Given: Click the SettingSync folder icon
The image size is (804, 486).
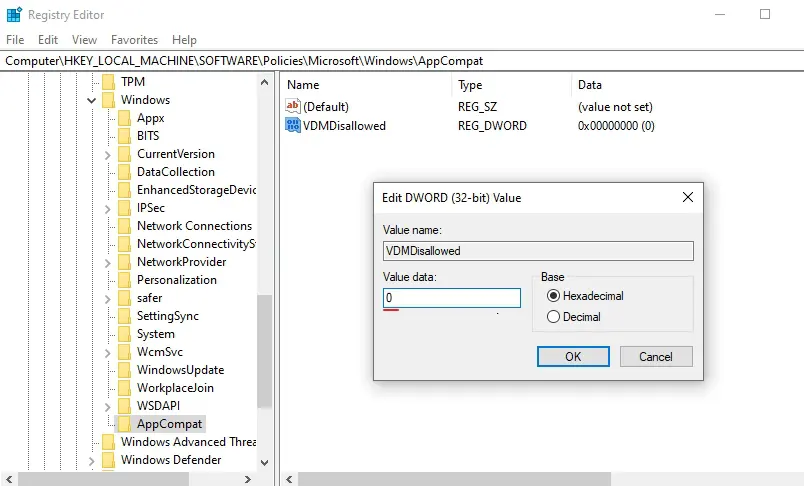Looking at the screenshot, I should pyautogui.click(x=124, y=316).
